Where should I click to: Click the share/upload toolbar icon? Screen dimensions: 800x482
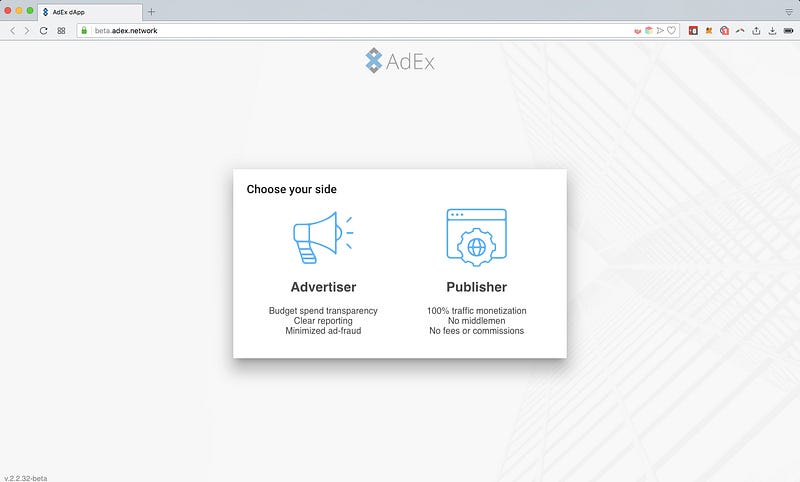point(756,31)
